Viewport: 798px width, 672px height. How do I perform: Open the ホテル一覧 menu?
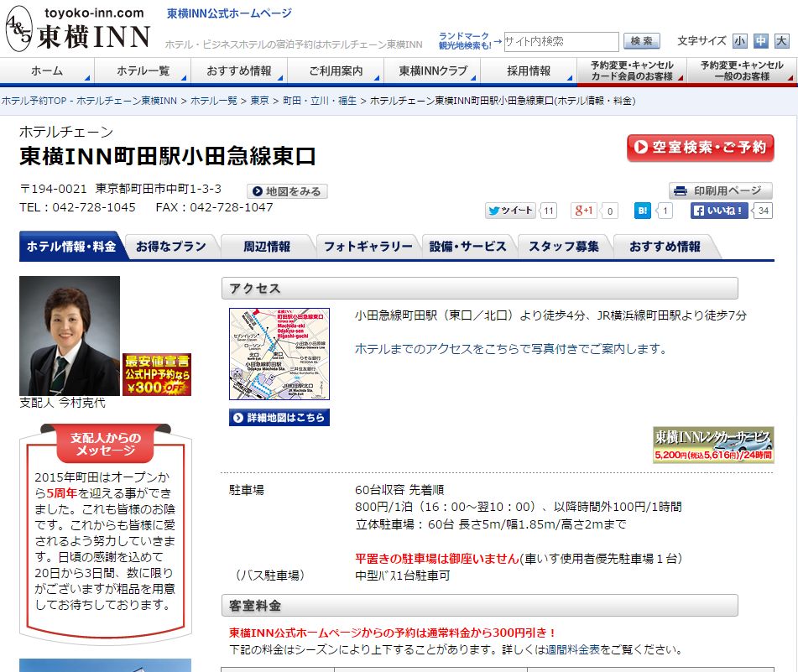coord(143,70)
